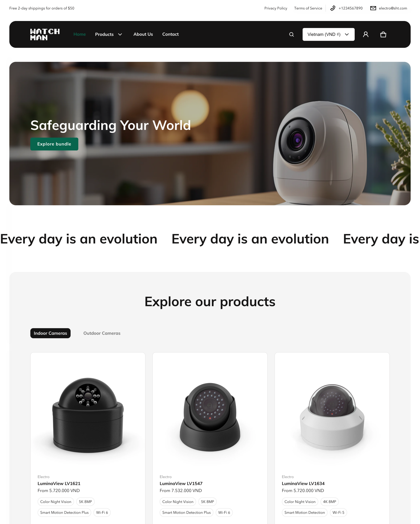Click the Explore bundle button
This screenshot has height=524, width=420.
pos(54,144)
